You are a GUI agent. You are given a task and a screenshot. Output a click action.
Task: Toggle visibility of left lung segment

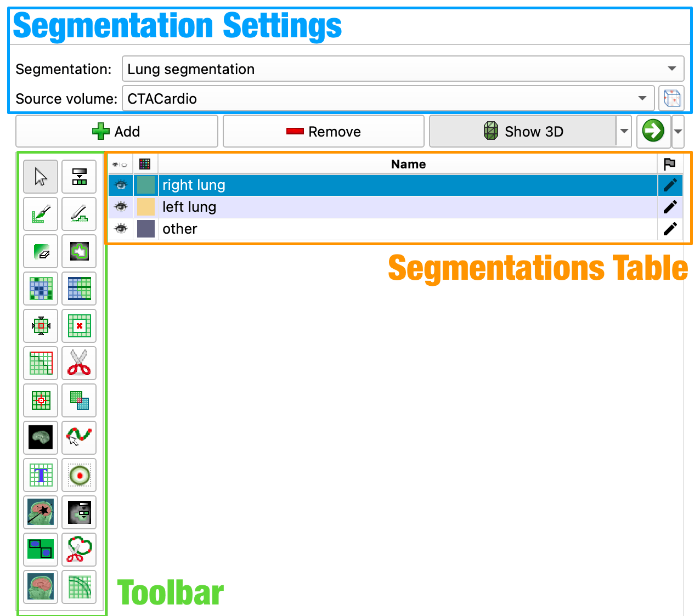click(x=121, y=207)
